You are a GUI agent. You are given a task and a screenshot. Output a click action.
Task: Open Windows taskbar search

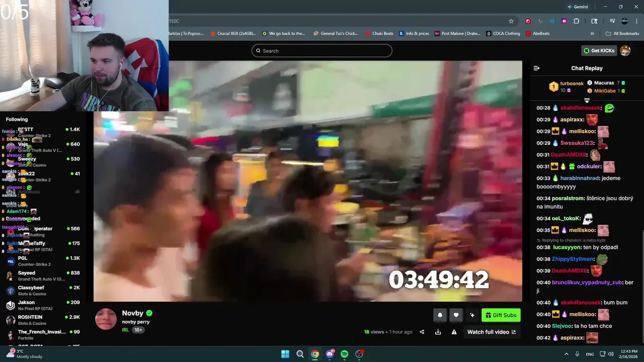(300, 354)
